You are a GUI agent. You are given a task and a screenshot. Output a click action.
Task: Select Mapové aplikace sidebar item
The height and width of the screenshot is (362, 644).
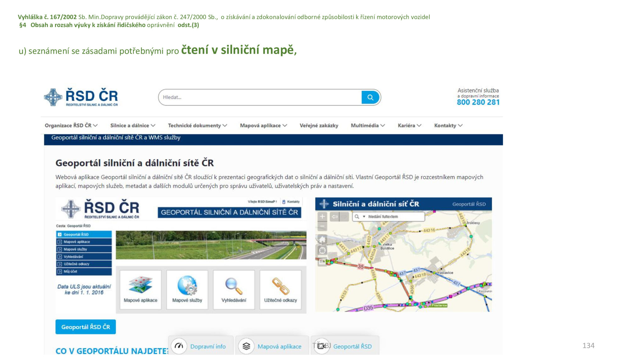click(x=84, y=242)
